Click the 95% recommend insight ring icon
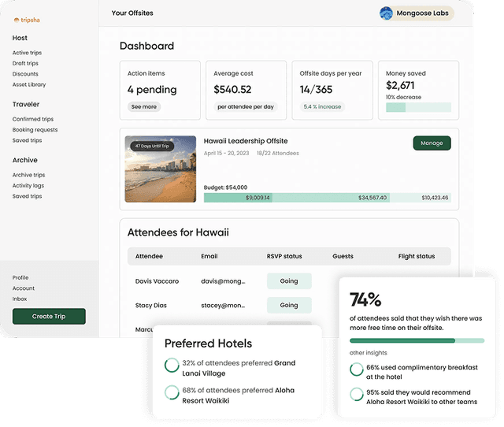The height and width of the screenshot is (427, 504). click(x=357, y=396)
